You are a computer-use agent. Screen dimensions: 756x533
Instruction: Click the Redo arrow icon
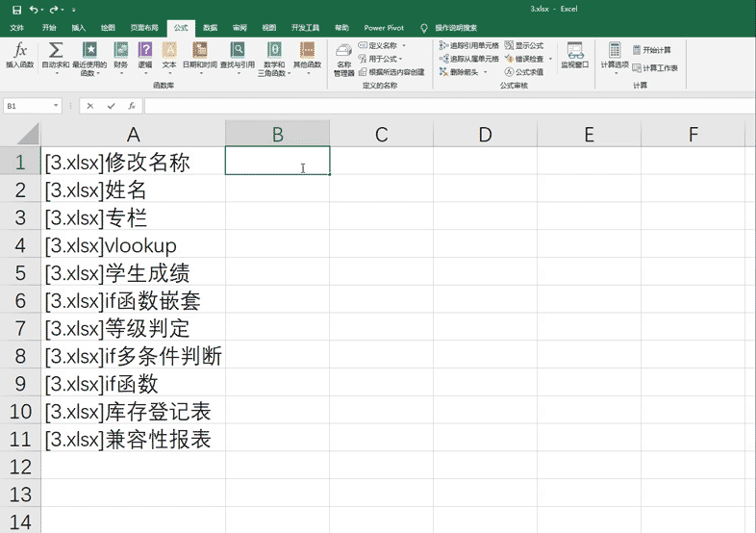[53, 10]
